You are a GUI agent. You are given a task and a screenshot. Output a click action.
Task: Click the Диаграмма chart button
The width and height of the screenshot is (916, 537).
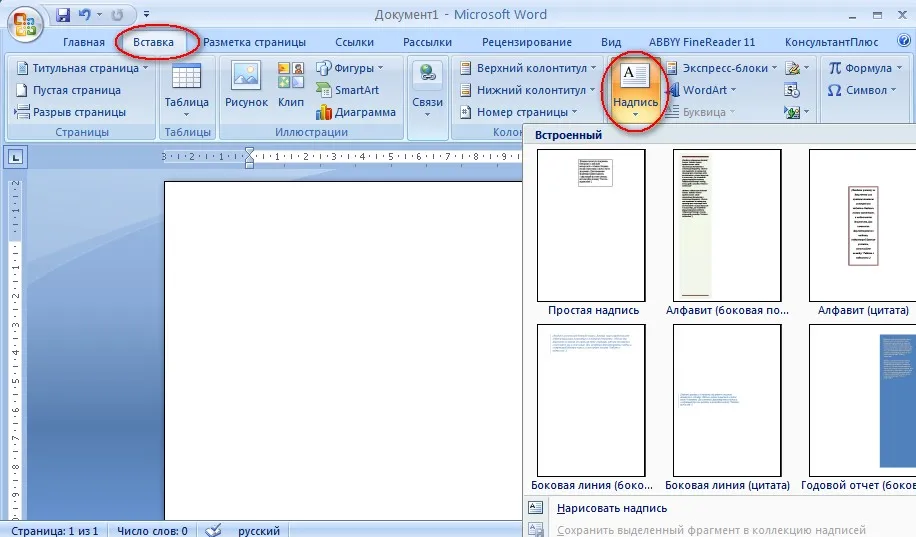356,112
